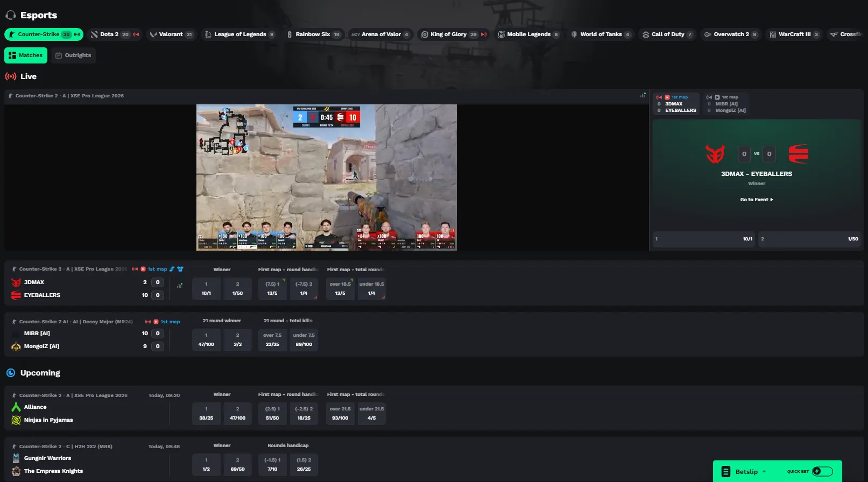Click the Matches view button
Image resolution: width=868 pixels, height=482 pixels.
point(26,55)
